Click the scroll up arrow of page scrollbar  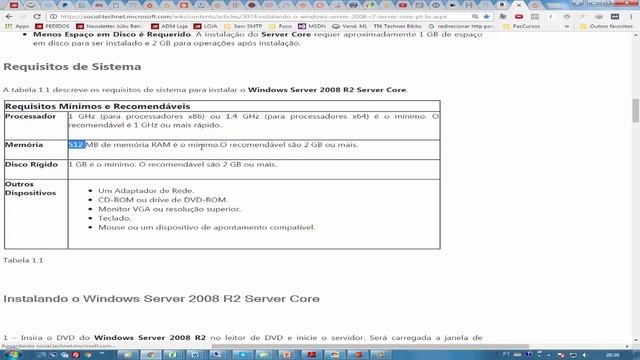636,36
